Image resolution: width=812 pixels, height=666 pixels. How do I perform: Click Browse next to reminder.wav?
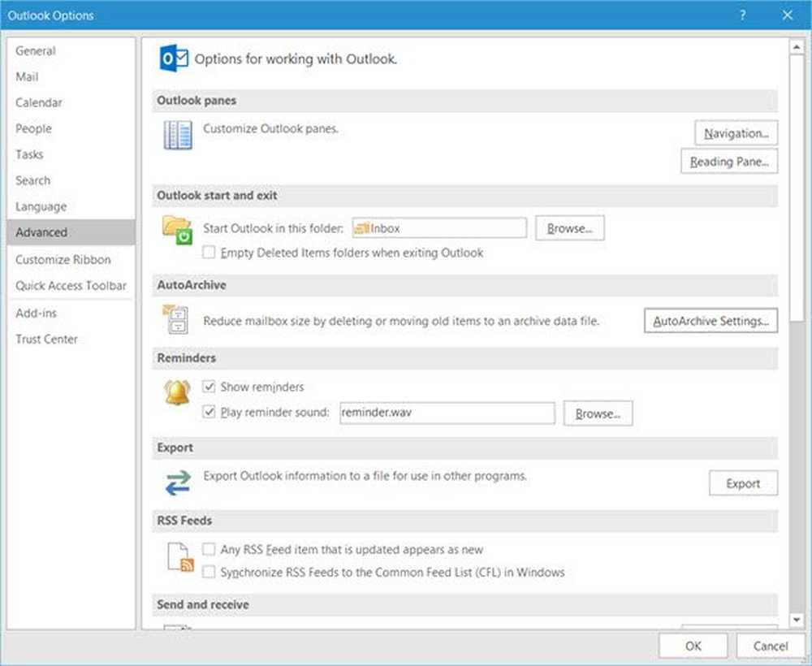(598, 413)
